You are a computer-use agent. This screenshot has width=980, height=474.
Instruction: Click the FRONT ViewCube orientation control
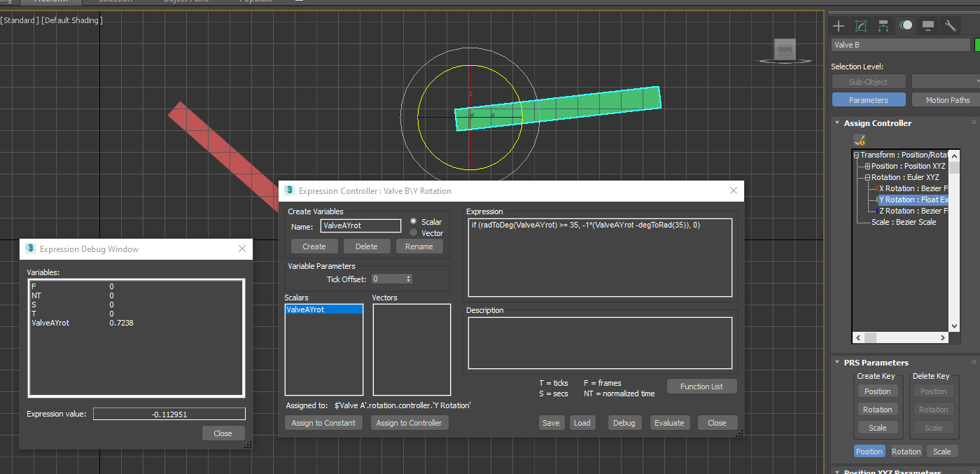point(784,49)
